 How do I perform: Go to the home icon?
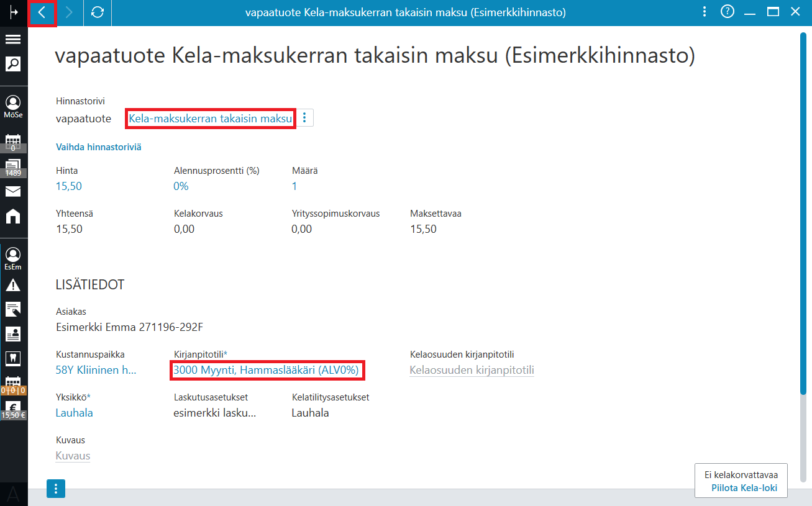(x=13, y=216)
